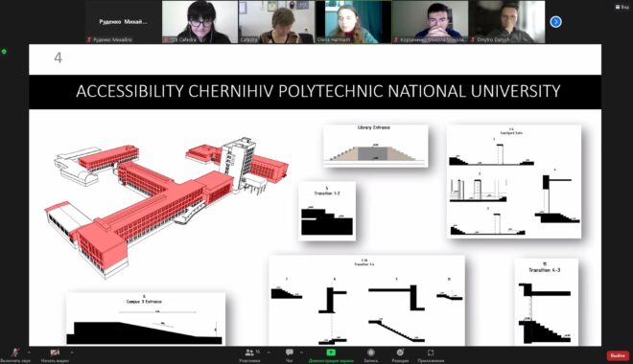Viewport: 633px width, 364px height.
Task: Select the Dmytro participant video tile
Action: (506, 22)
